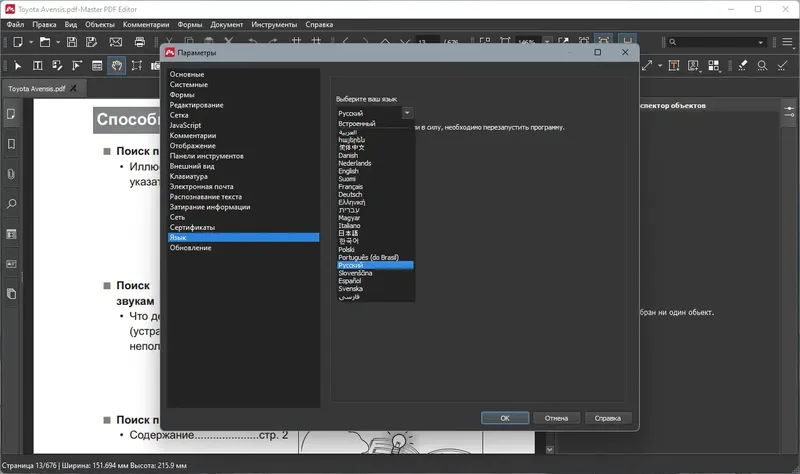The width and height of the screenshot is (800, 474).
Task: Open the Файл menu
Action: [x=15, y=24]
